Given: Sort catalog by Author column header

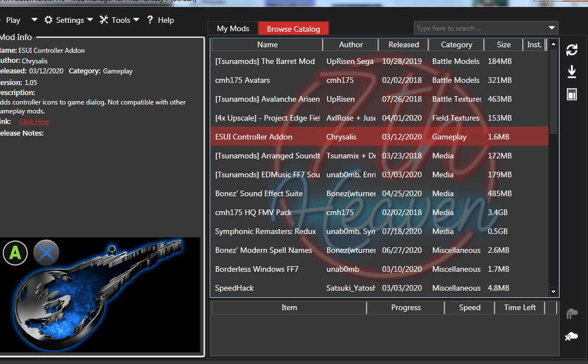Looking at the screenshot, I should [350, 44].
